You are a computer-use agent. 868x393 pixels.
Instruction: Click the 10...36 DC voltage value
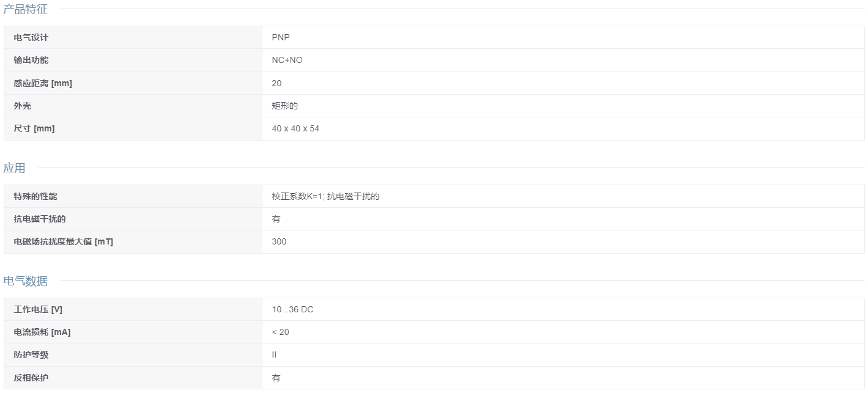click(292, 309)
